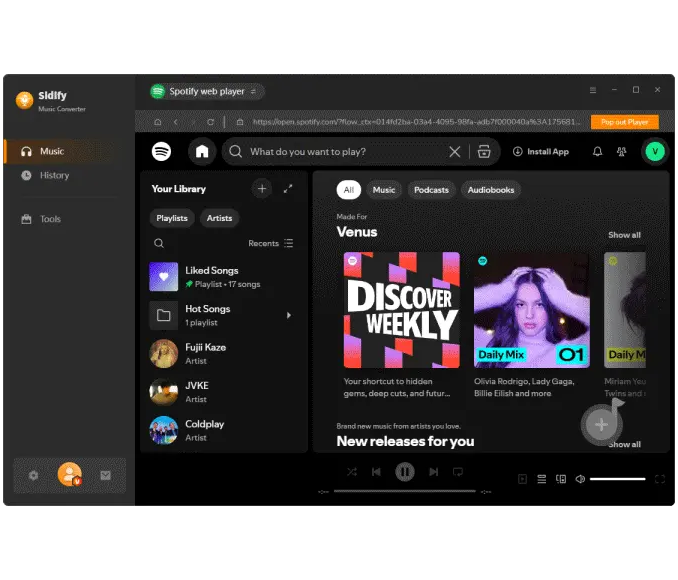
Task: Open Fujii Kaze artist in library
Action: [x=222, y=353]
